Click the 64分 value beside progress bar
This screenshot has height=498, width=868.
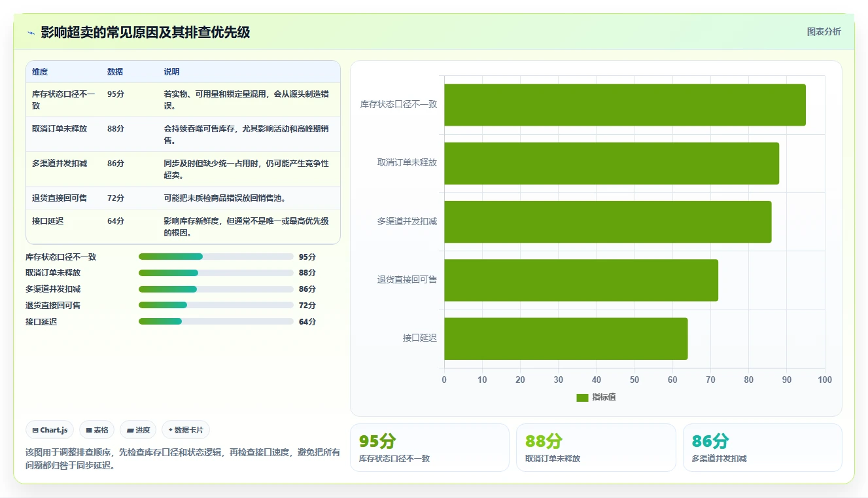307,322
